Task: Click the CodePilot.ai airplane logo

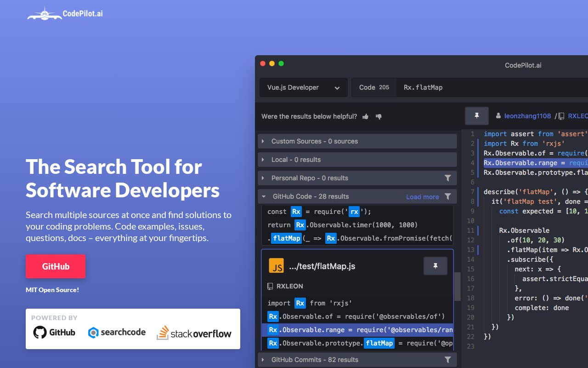Action: (x=65, y=13)
